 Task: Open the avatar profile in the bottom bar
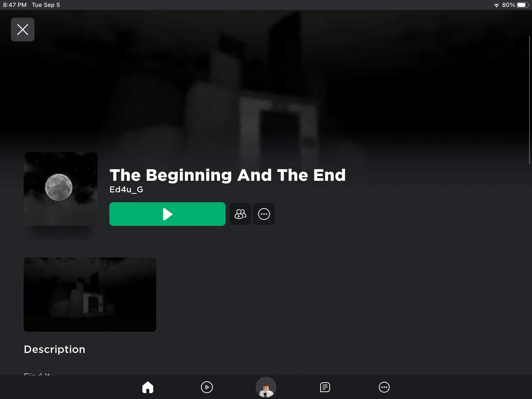pos(266,387)
